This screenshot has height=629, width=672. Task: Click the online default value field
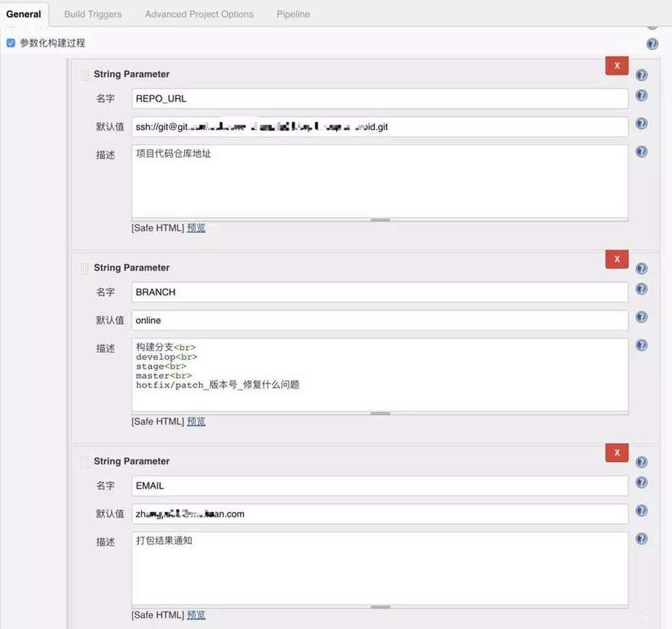(x=380, y=321)
